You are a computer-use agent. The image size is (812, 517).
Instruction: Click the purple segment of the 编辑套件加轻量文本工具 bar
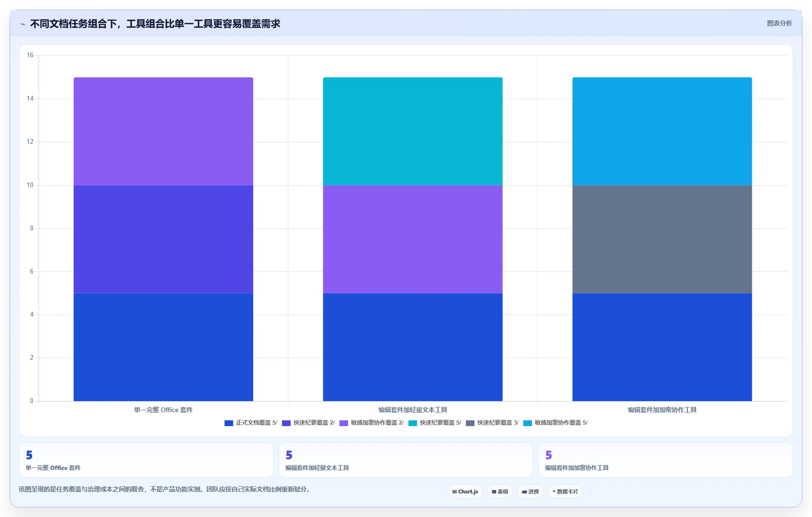(x=412, y=239)
